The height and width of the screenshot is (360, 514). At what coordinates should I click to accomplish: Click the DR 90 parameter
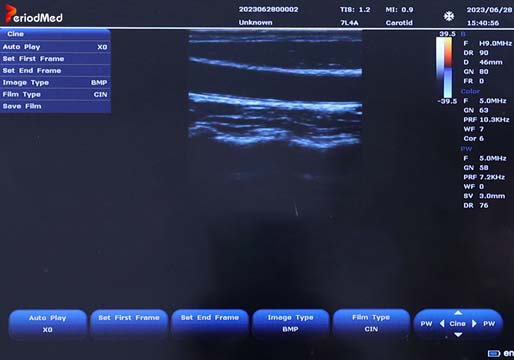[476, 53]
